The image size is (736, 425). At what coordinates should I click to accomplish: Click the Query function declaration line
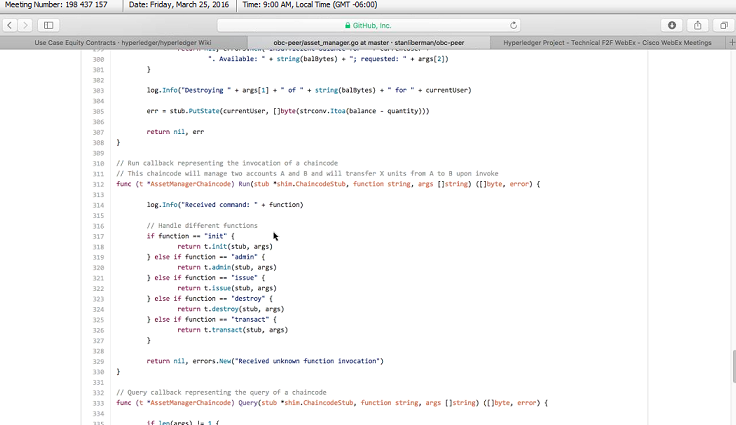point(332,403)
